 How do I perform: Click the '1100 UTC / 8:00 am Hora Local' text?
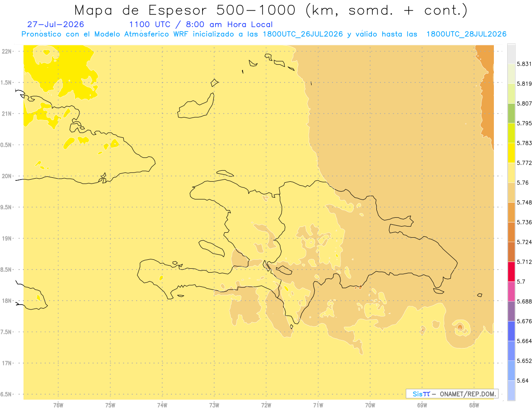pyautogui.click(x=201, y=24)
